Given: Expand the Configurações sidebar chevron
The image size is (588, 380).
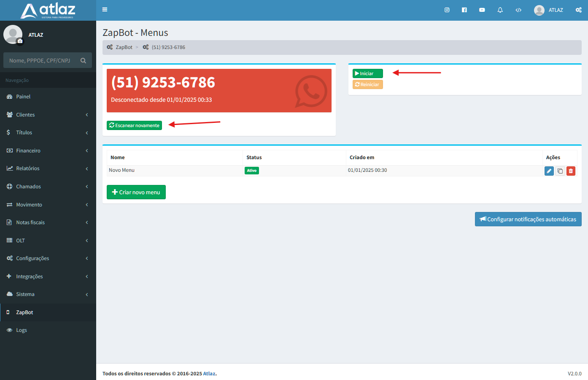Looking at the screenshot, I should pyautogui.click(x=87, y=258).
